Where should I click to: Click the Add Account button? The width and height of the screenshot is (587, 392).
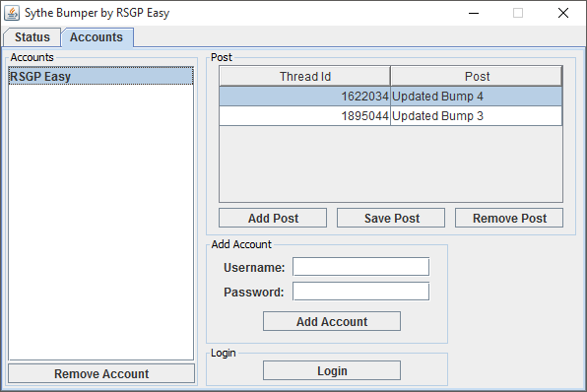[332, 321]
